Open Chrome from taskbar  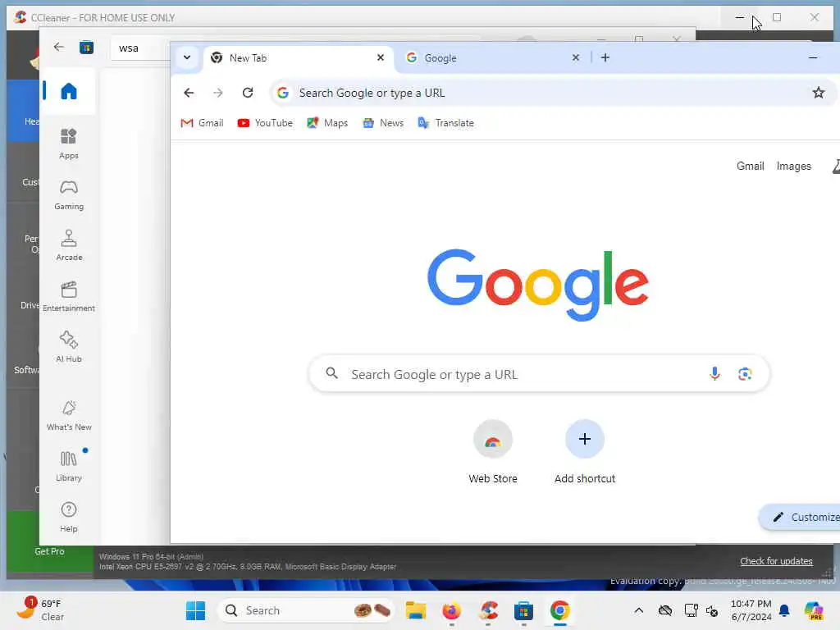(559, 610)
